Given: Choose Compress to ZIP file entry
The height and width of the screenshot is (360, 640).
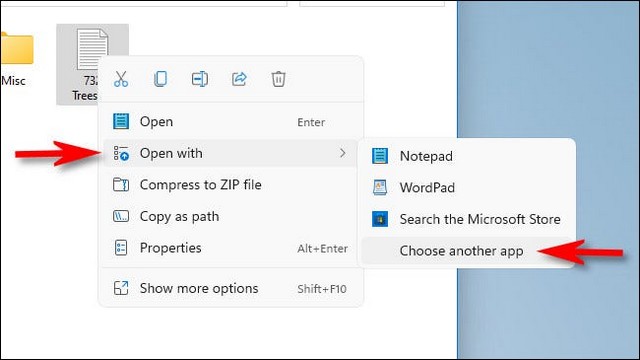Looking at the screenshot, I should pyautogui.click(x=229, y=184).
